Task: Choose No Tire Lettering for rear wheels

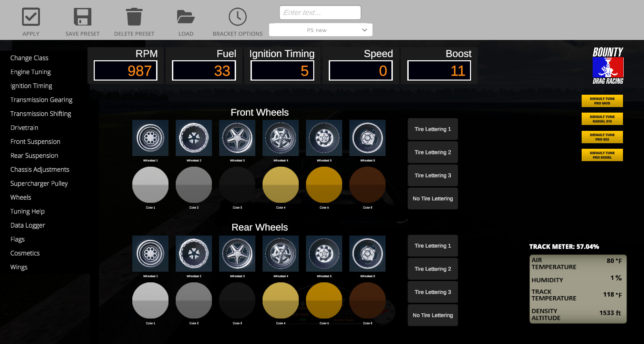Action: 432,315
